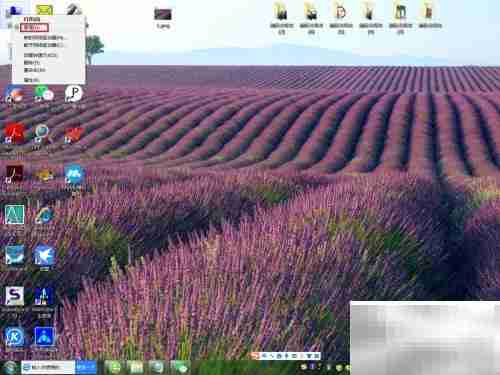Select the folder with green arch contents
The height and width of the screenshot is (375, 500).
(x=400, y=18)
